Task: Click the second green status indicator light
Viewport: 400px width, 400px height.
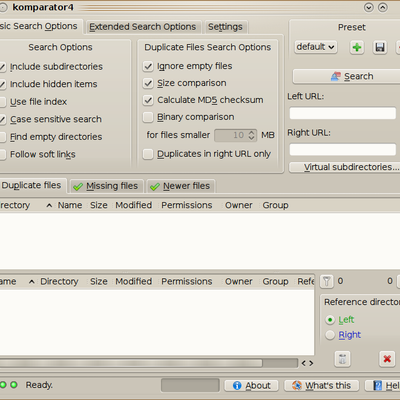Action: [14, 385]
